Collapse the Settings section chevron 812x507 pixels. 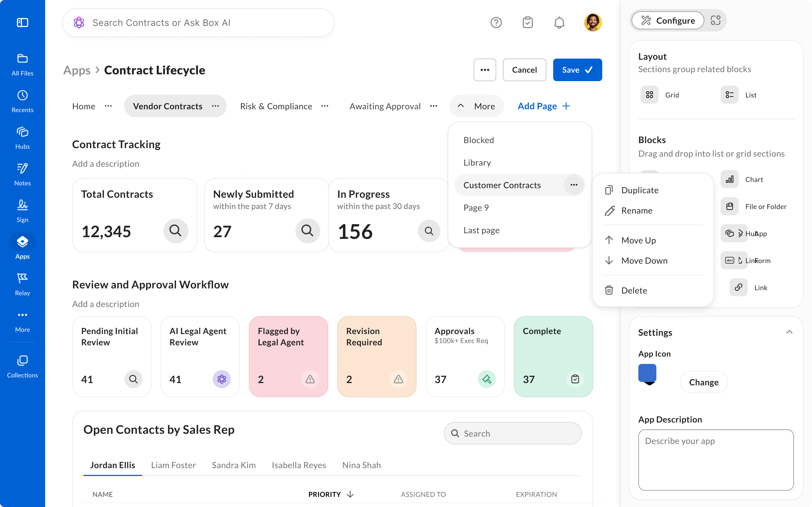pyautogui.click(x=789, y=332)
